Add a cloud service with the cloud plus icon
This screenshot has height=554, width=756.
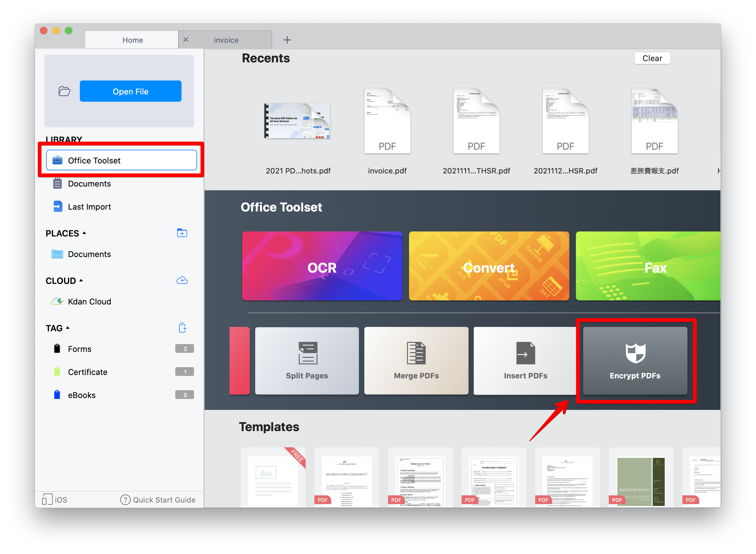[x=182, y=280]
